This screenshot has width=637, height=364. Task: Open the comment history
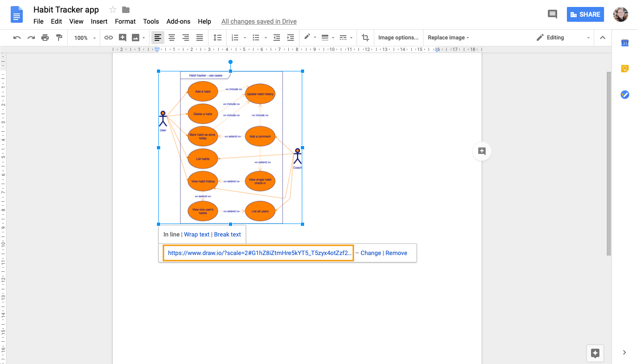click(552, 14)
